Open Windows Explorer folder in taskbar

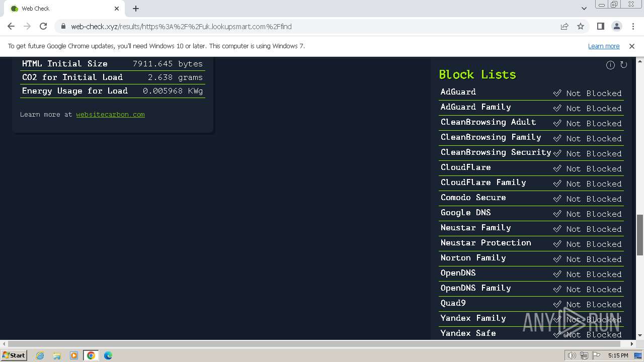[x=57, y=355]
